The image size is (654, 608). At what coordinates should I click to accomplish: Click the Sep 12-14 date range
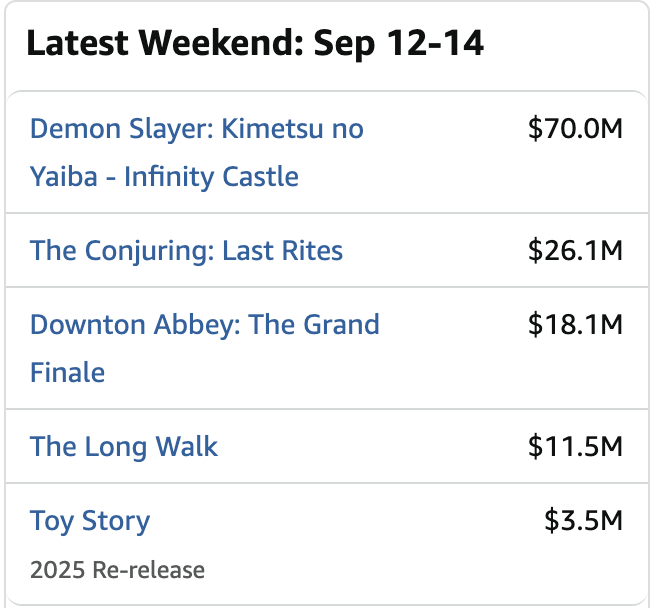(x=399, y=45)
